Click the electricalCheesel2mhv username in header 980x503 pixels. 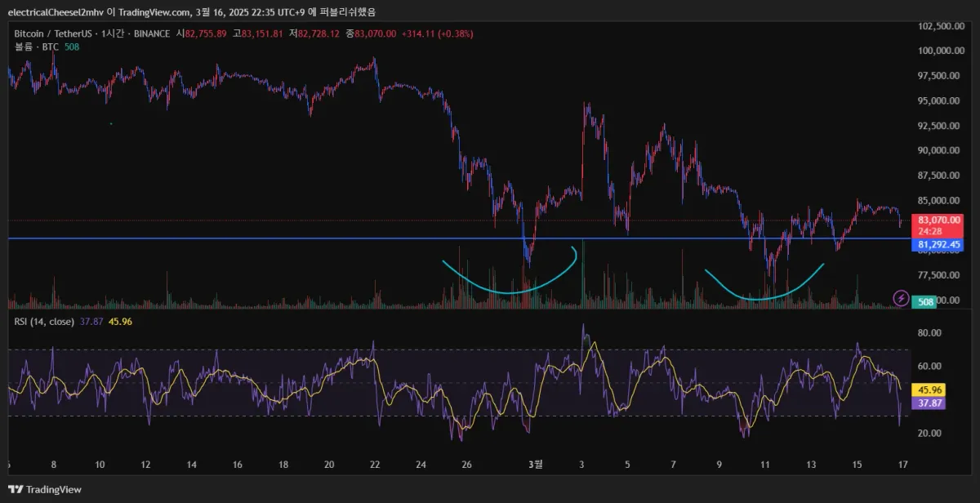(55, 11)
